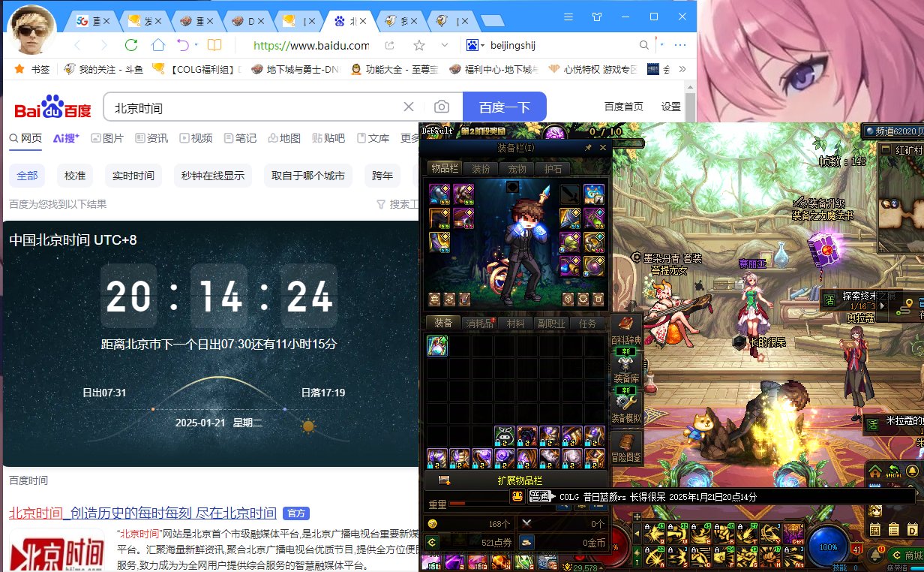924x572 pixels.
Task: Open Baidu 设置 settings link
Action: coord(671,107)
